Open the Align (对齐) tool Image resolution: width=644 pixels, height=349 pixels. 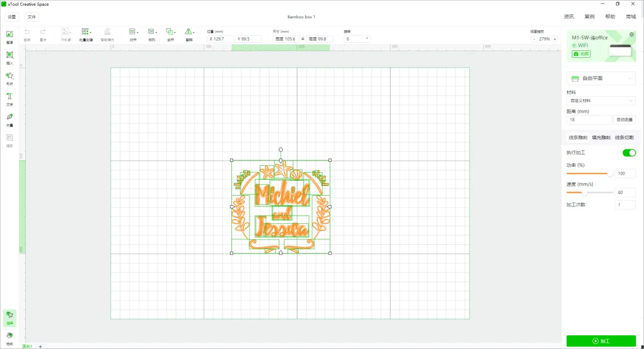click(132, 31)
